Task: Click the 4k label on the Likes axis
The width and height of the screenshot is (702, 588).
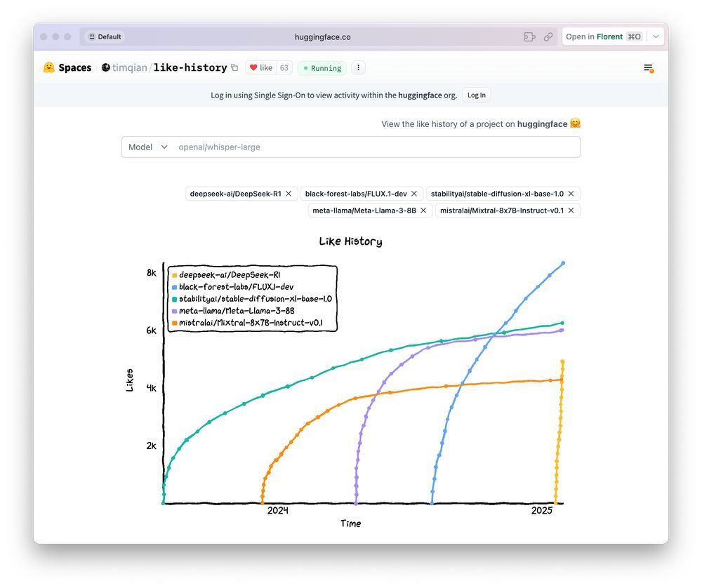Action: pyautogui.click(x=152, y=388)
